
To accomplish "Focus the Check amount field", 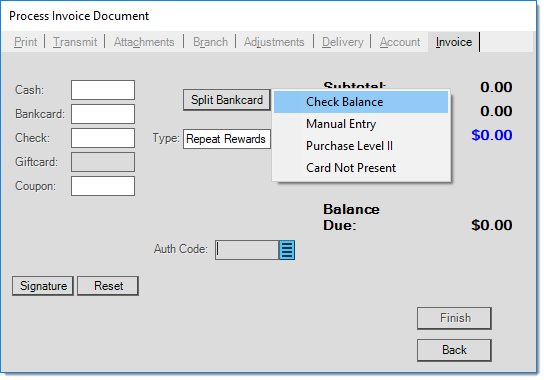I will click(x=103, y=138).
